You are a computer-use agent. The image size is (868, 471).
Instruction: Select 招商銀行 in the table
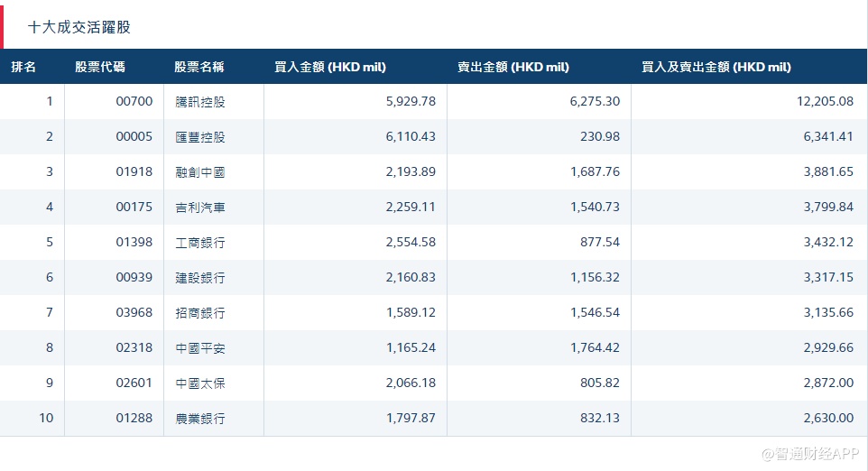(200, 313)
